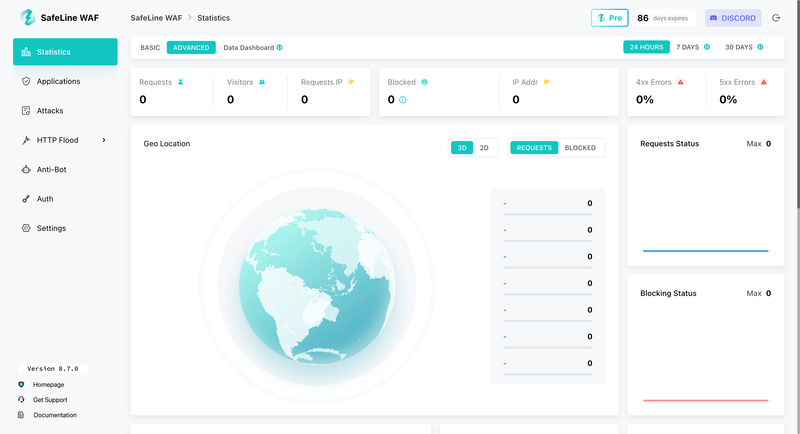Click the HTTP Flood icon
This screenshot has width=800, height=434.
tap(26, 140)
